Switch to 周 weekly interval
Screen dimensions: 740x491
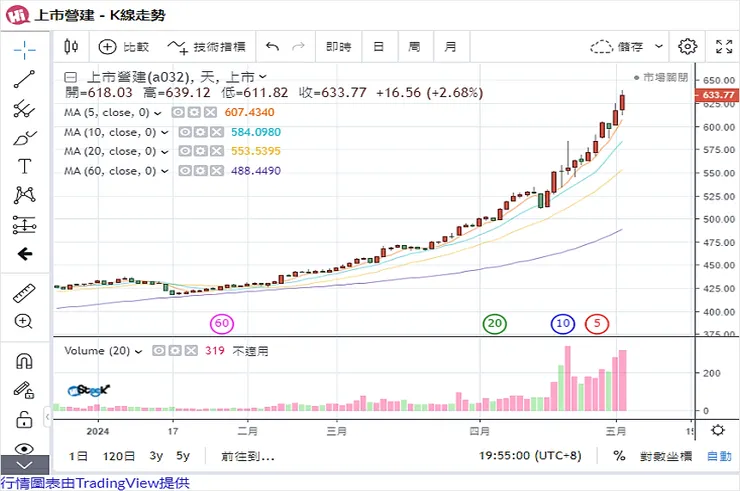(x=414, y=47)
